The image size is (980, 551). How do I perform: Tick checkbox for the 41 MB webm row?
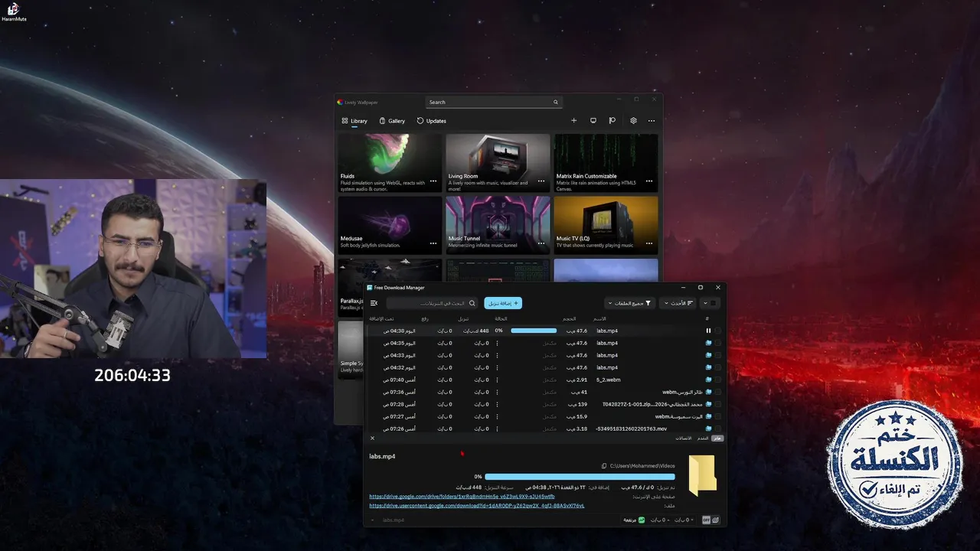tap(718, 392)
